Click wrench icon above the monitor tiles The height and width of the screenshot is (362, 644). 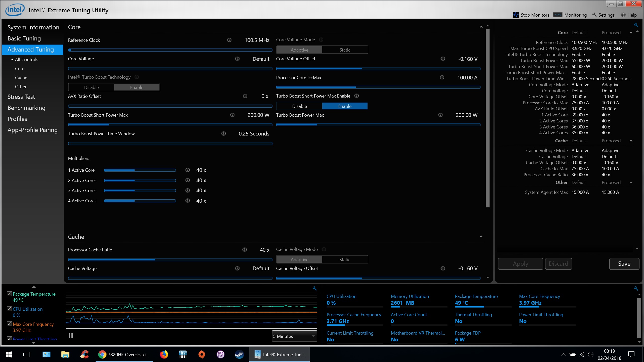tap(636, 288)
